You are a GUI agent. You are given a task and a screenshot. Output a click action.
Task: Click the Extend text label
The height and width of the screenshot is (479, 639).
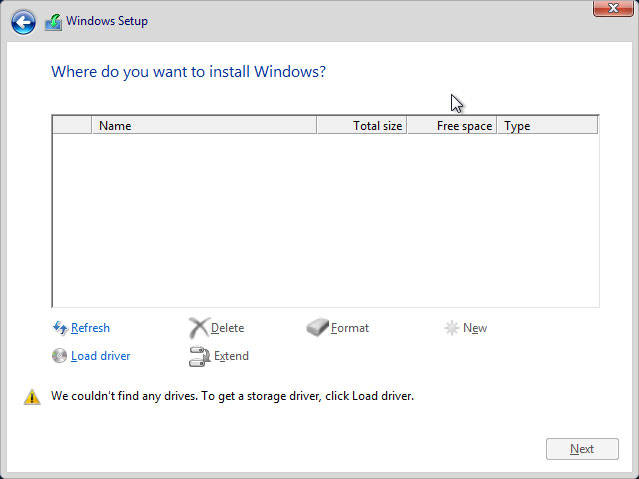[231, 356]
